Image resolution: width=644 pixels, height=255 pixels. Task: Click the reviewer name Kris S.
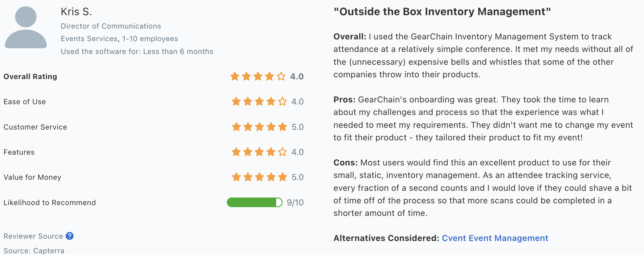tap(76, 12)
